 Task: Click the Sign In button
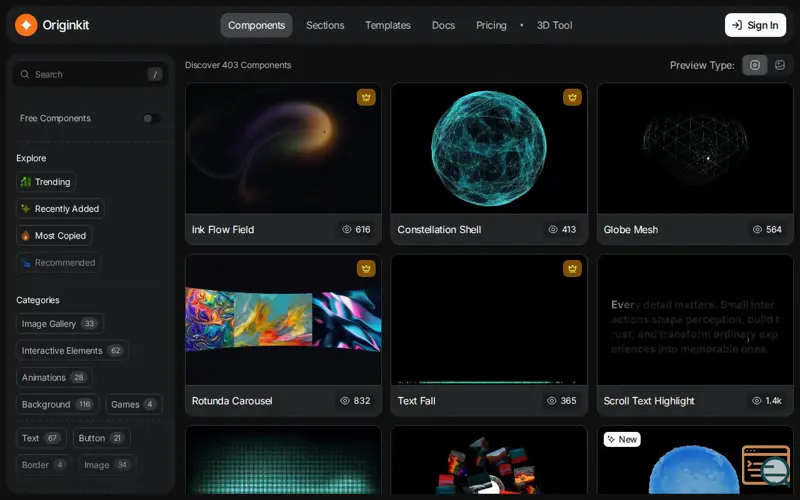click(x=755, y=25)
